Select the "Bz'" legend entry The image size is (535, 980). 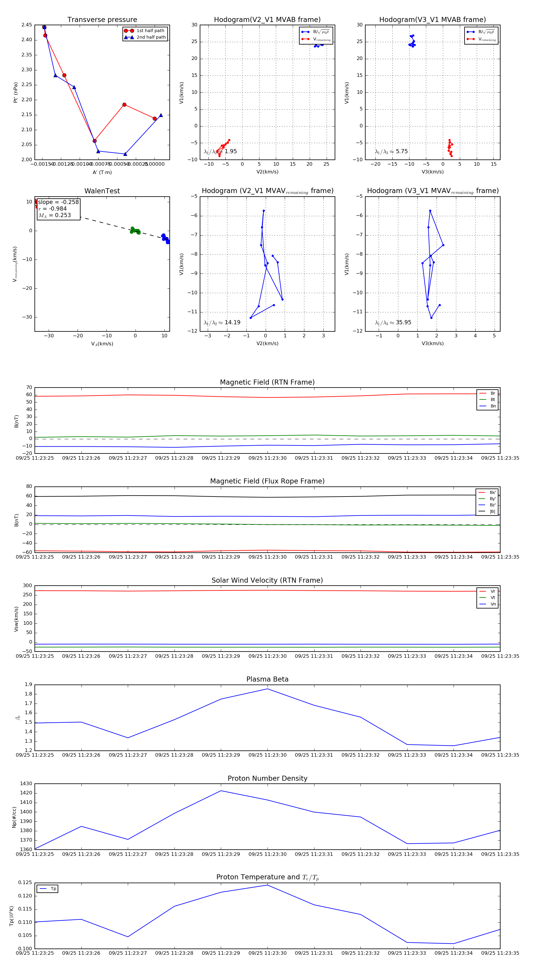tap(487, 505)
